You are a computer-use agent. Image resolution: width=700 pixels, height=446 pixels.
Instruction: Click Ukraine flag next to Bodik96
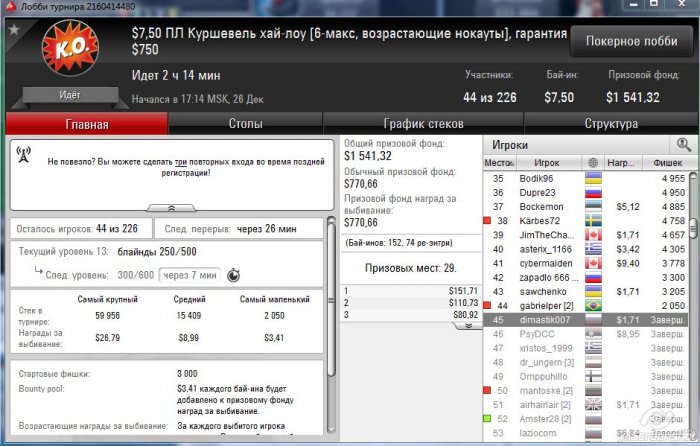coord(593,179)
